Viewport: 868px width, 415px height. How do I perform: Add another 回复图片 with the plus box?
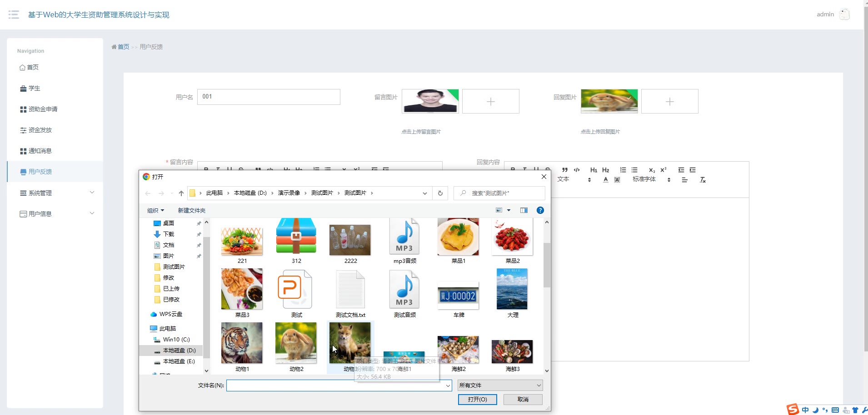point(669,101)
